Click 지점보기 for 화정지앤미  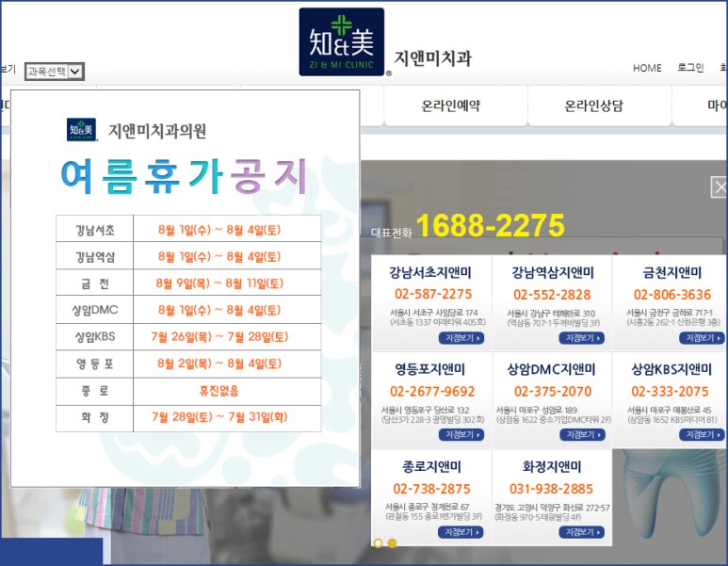coord(582,532)
